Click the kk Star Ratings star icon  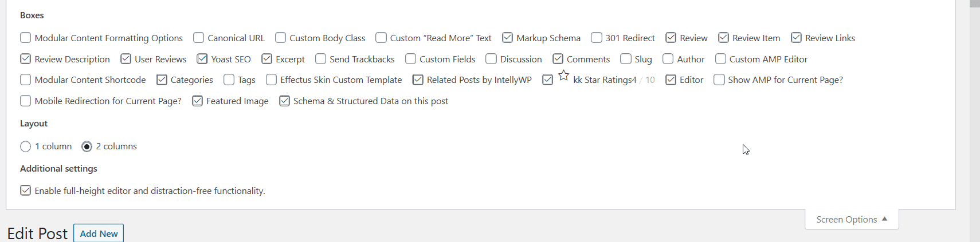(564, 76)
